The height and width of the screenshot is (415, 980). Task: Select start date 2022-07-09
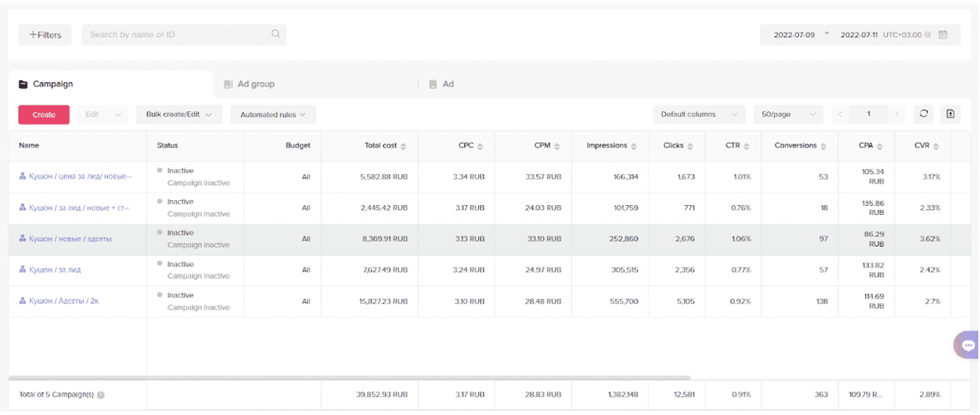[x=794, y=35]
